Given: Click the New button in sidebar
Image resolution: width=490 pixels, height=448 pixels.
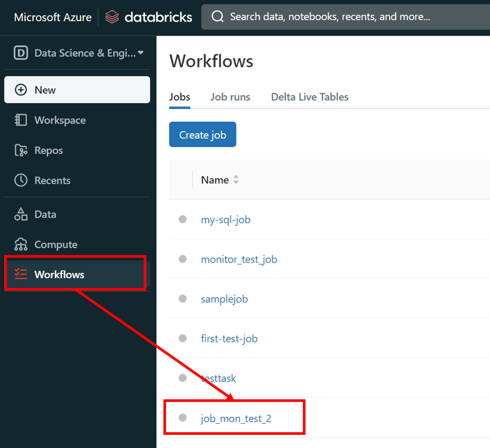Looking at the screenshot, I should pyautogui.click(x=77, y=90).
